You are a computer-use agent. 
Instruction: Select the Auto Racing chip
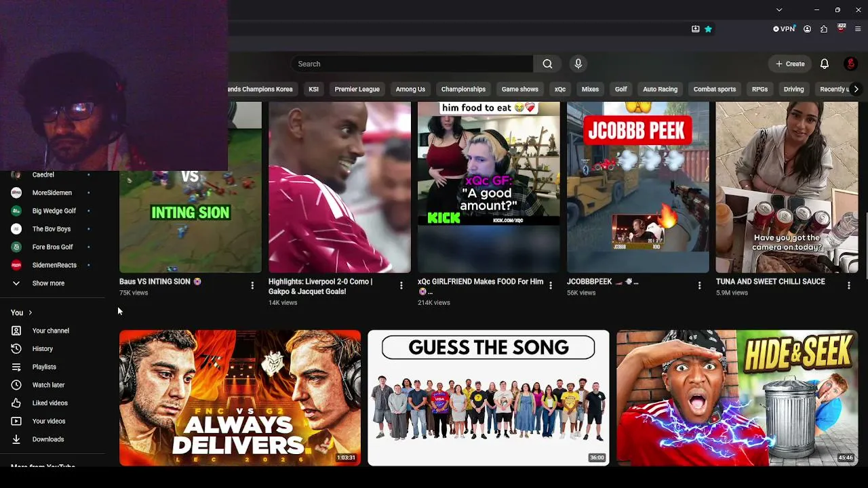pos(660,89)
